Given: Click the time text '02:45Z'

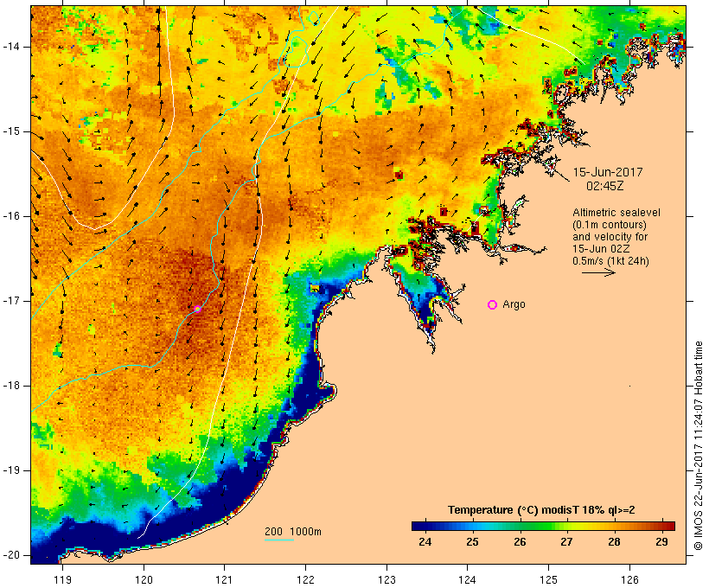Looking at the screenshot, I should [x=605, y=186].
